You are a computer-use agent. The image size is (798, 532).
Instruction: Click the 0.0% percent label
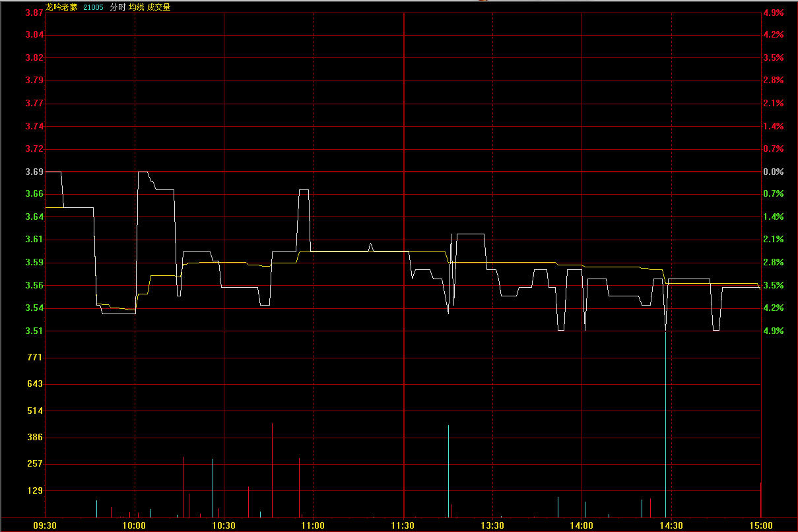(x=773, y=172)
